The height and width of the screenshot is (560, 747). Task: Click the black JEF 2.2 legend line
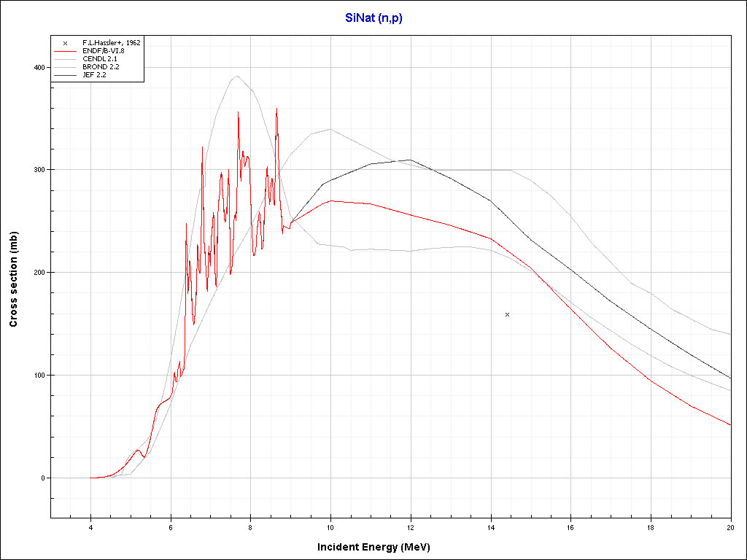click(x=65, y=74)
